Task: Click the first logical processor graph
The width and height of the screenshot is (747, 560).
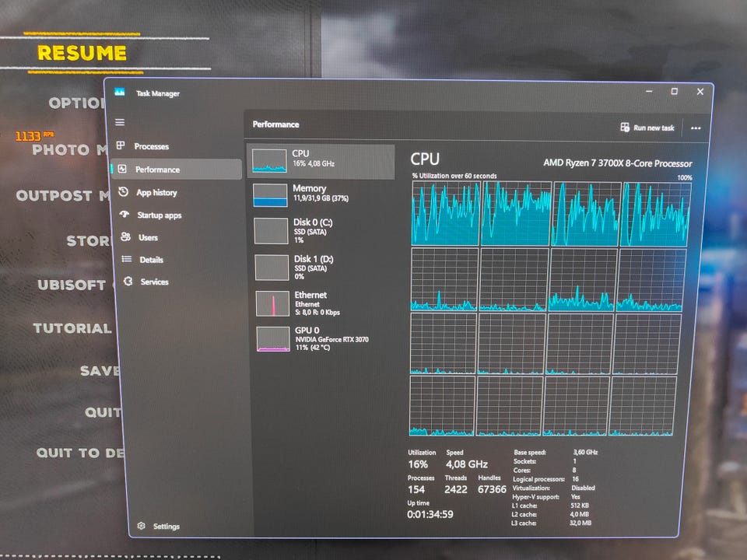Action: tap(445, 213)
